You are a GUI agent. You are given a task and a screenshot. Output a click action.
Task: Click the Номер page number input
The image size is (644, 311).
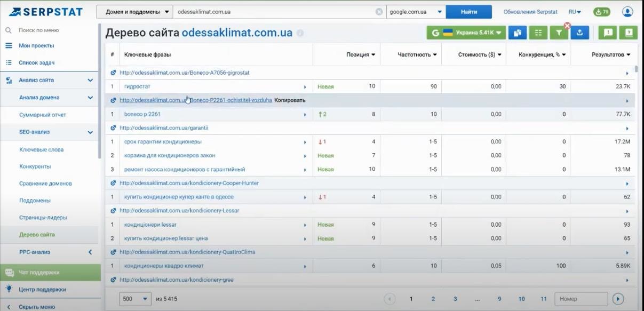(x=581, y=299)
